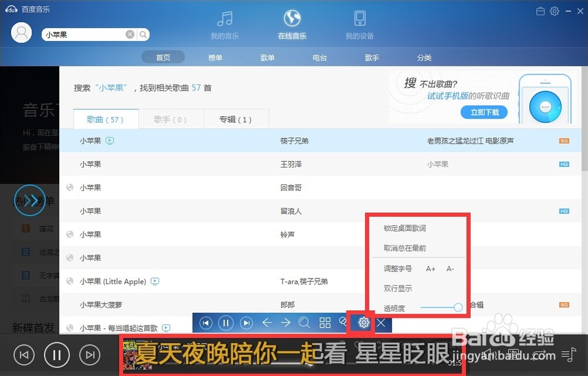Click artist 王羽泽
The image size is (588, 376).
point(291,164)
